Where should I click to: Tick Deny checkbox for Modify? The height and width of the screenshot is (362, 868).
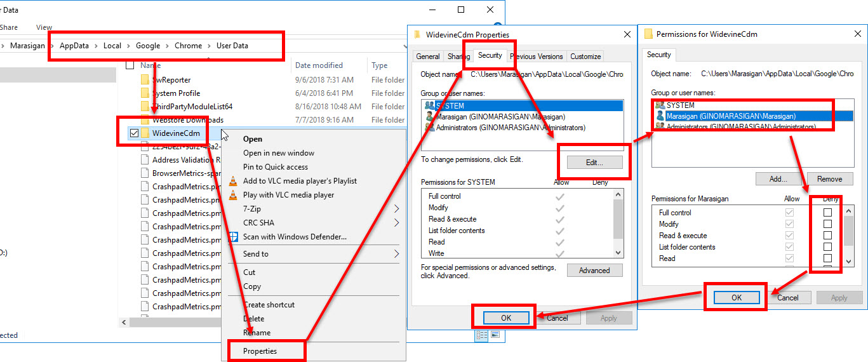827,224
